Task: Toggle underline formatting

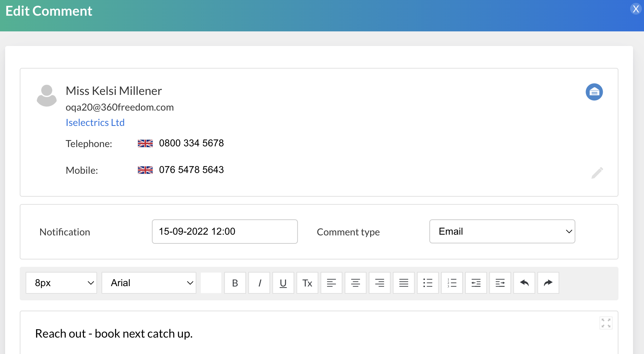Action: click(x=283, y=283)
